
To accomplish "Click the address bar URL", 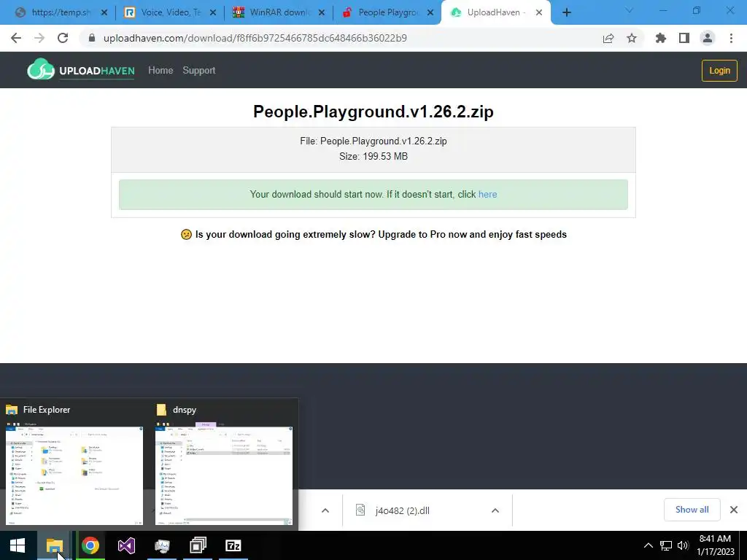I will click(255, 38).
